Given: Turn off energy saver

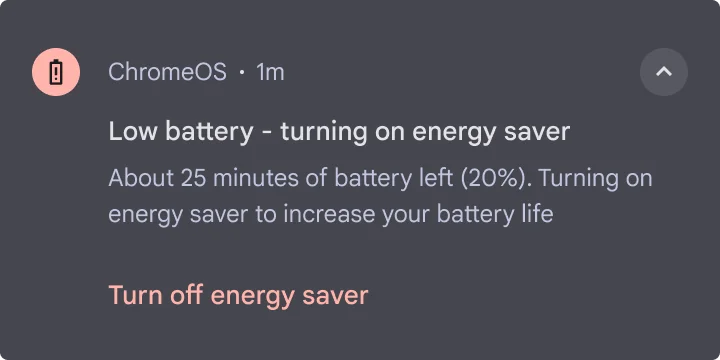Looking at the screenshot, I should 238,295.
